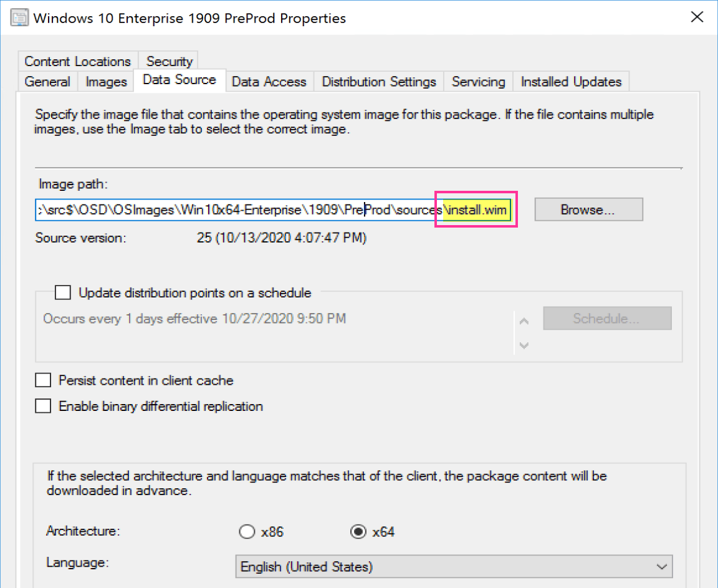Switch to the Servicing tab
The image size is (718, 588).
[478, 82]
